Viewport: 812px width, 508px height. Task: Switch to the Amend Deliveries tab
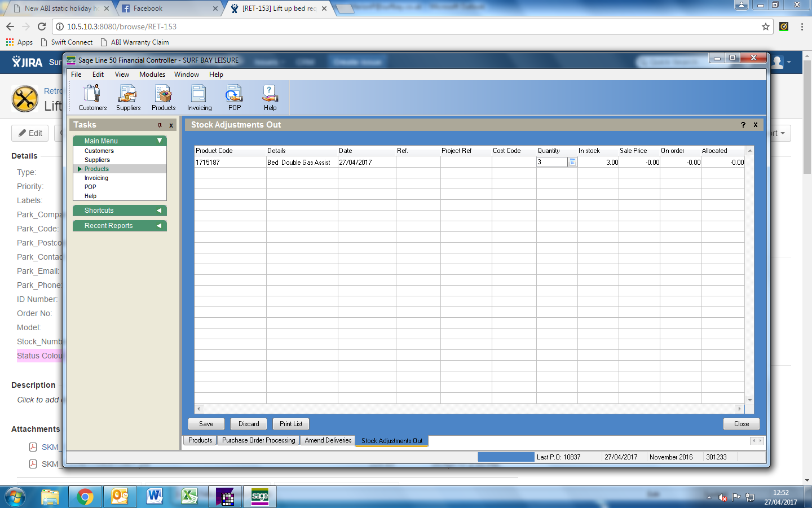pos(328,440)
